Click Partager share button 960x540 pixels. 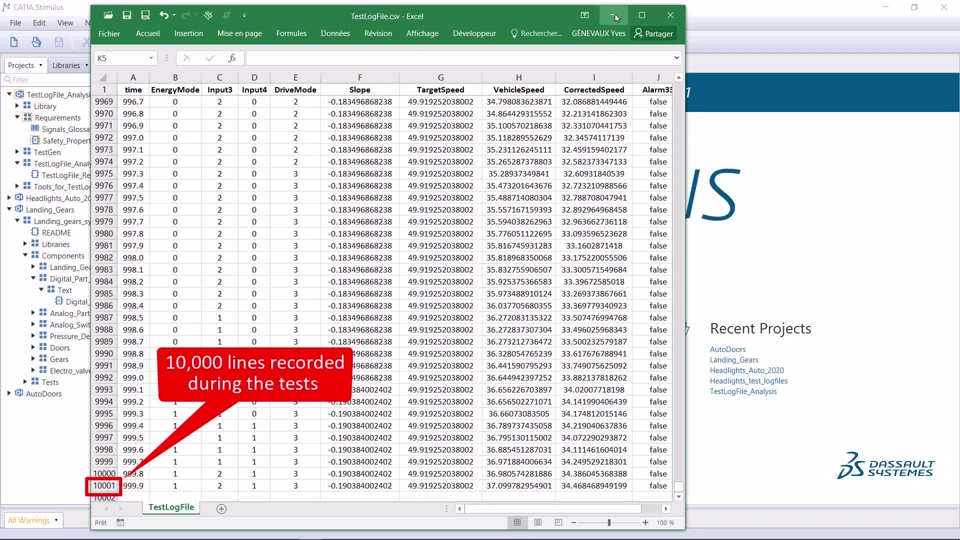tap(653, 34)
